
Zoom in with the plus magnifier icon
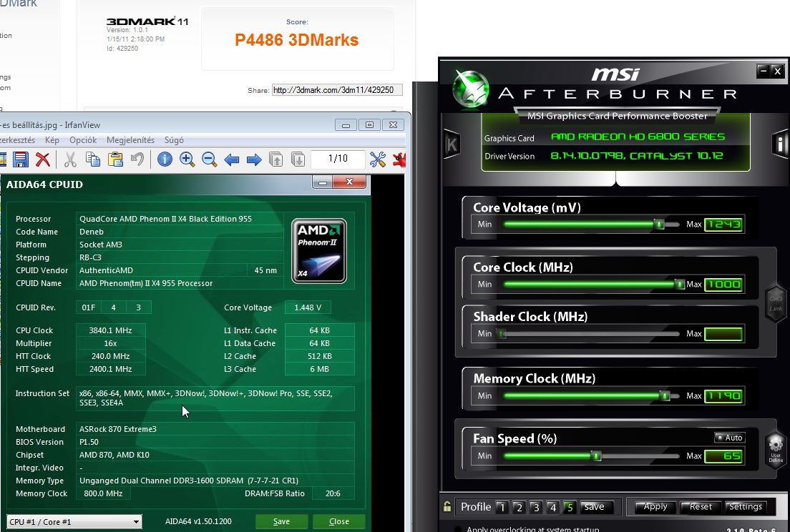pyautogui.click(x=187, y=159)
